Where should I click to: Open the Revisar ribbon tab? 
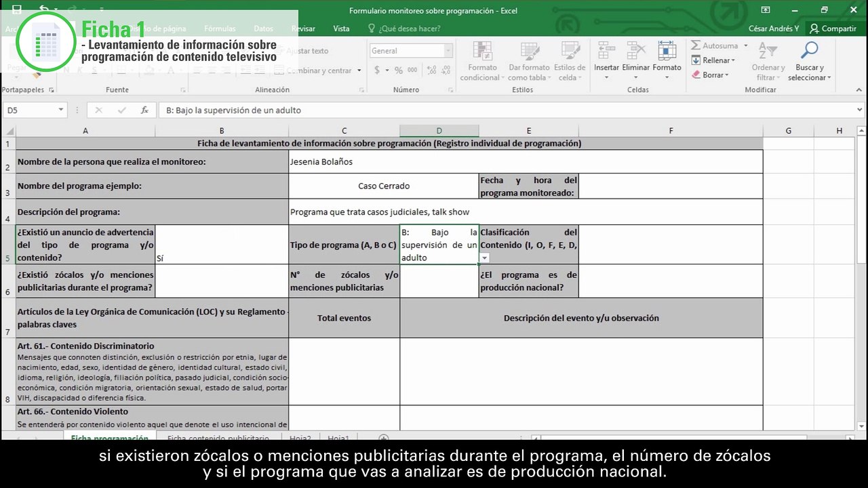(303, 28)
